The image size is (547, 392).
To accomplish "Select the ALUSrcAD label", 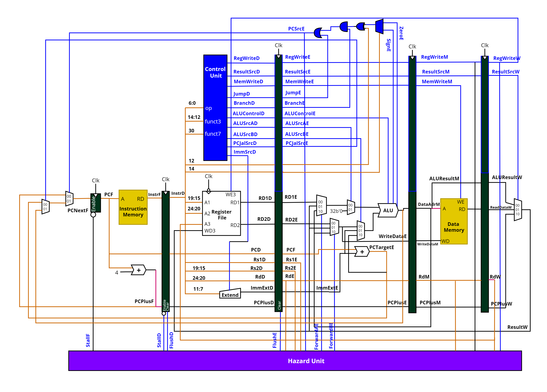I will (x=245, y=123).
